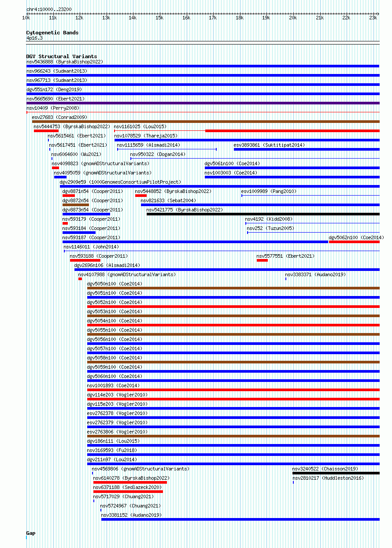
Task: Click nsv1115659 (Alsmadi2014) label
Action: pos(148,145)
